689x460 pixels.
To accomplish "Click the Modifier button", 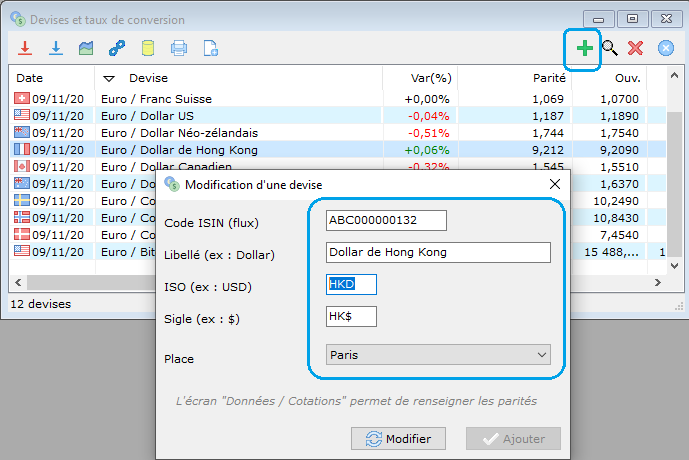I will pyautogui.click(x=398, y=438).
